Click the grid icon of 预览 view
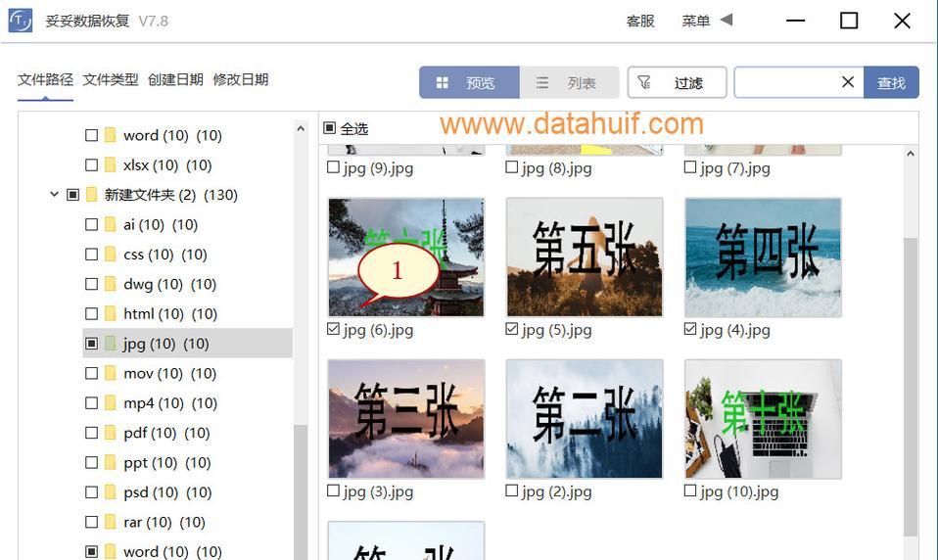The width and height of the screenshot is (938, 560). click(443, 82)
